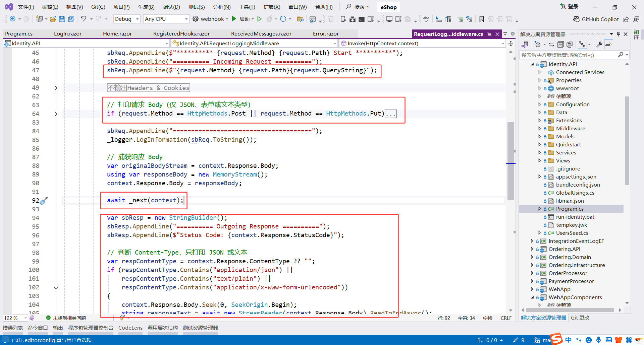
Task: Collapse the code block at line 102
Action: click(x=56, y=287)
